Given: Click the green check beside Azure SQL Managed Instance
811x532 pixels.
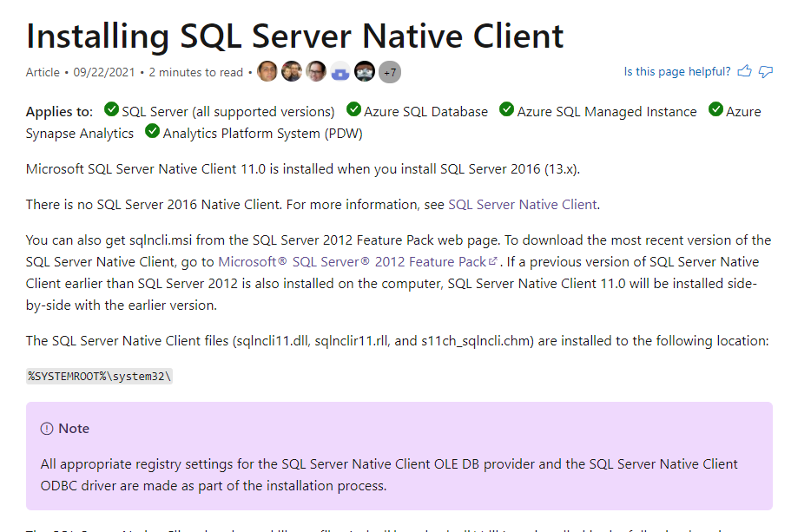Looking at the screenshot, I should [506, 109].
